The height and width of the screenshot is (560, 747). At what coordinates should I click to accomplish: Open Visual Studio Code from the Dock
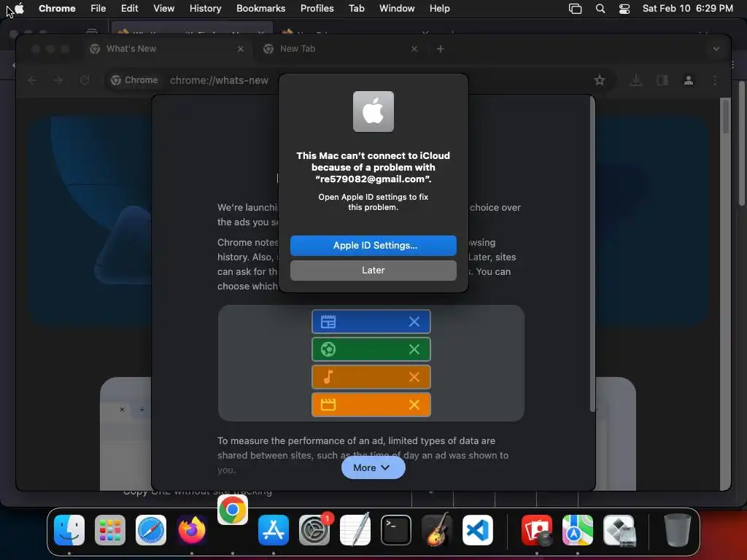point(478,530)
